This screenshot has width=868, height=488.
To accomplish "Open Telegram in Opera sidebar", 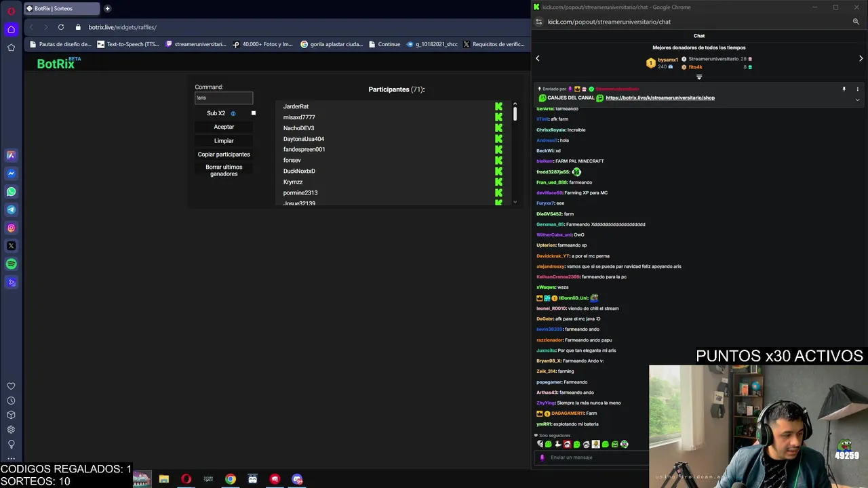I will point(11,210).
